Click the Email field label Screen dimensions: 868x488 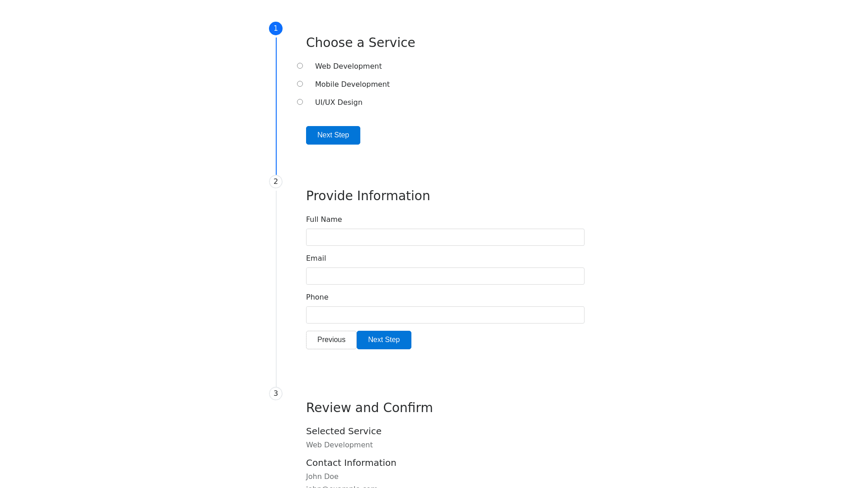(316, 258)
